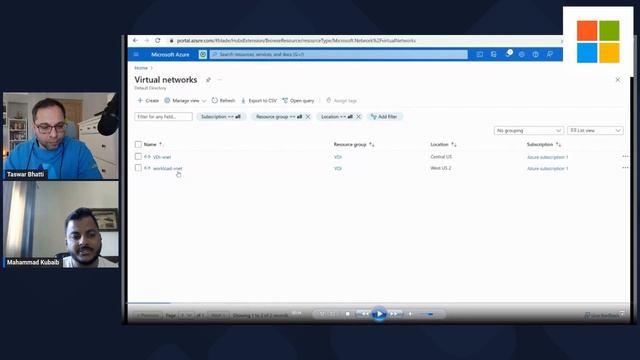
Task: Click Assign tags in the toolbar
Action: tap(342, 100)
